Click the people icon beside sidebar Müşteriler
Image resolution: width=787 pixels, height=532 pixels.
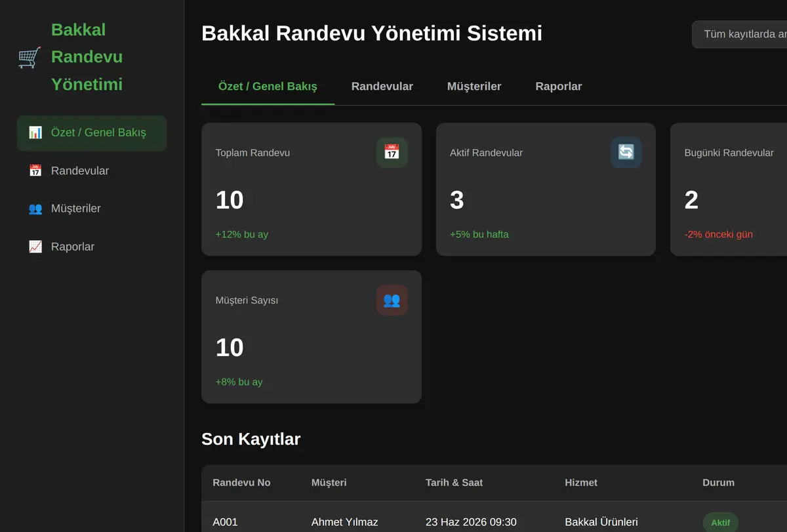[x=35, y=209]
